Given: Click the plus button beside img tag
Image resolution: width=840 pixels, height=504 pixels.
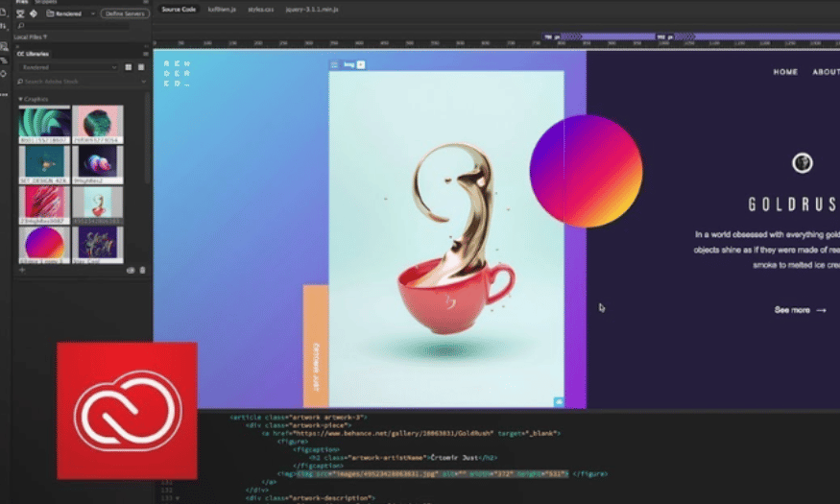Looking at the screenshot, I should (361, 65).
